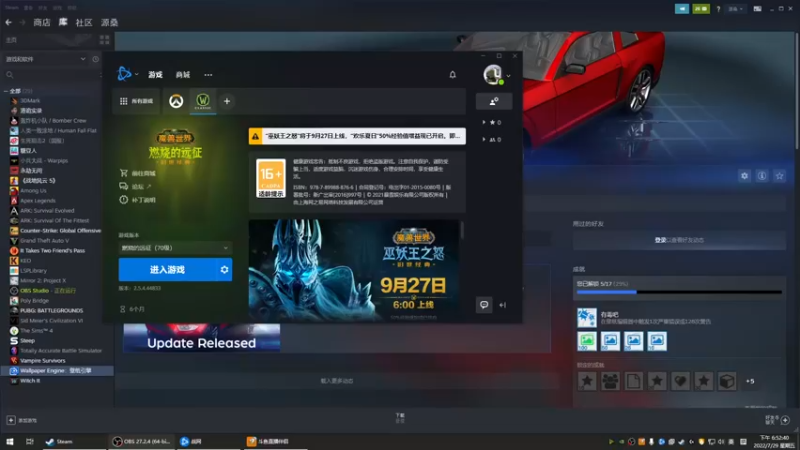The height and width of the screenshot is (450, 800).
Task: Expand the favorites friends group arrow
Action: pos(484,122)
